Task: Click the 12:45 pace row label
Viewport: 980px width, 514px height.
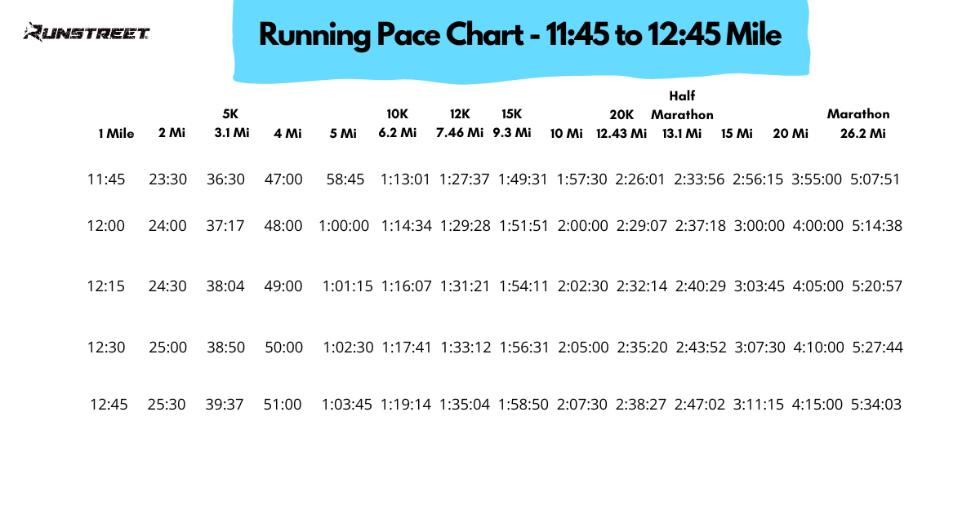Action: (x=109, y=404)
